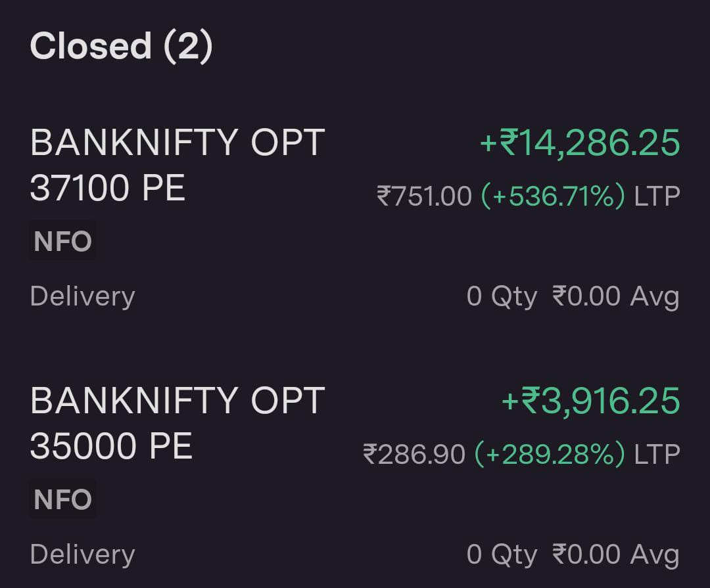This screenshot has height=588, width=710.
Task: Click the +₹14,286.25 profit amount
Action: [580, 143]
